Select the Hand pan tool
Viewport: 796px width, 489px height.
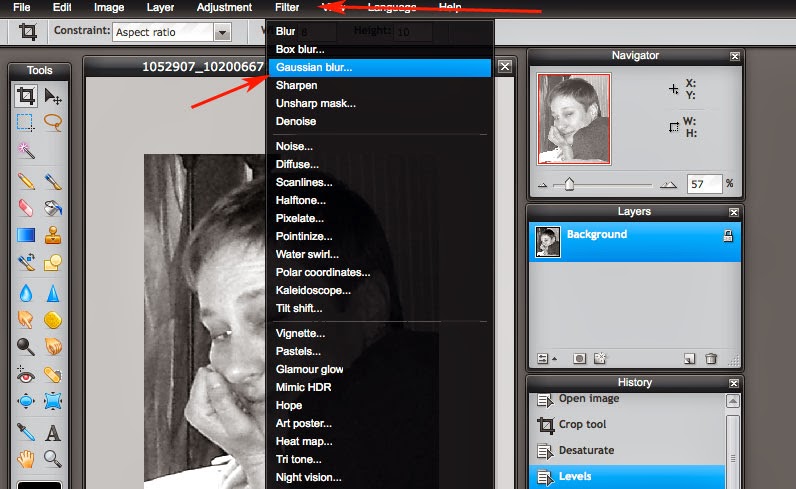(26, 459)
